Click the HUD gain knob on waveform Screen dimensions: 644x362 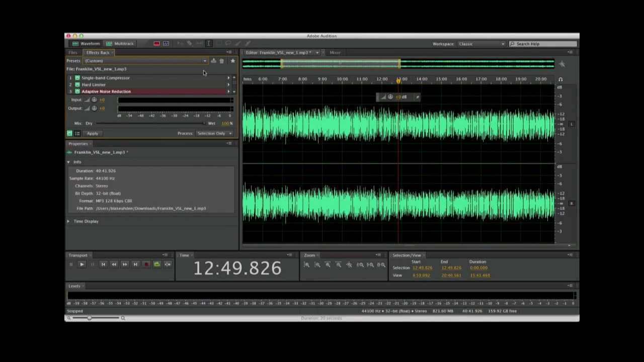point(390,97)
